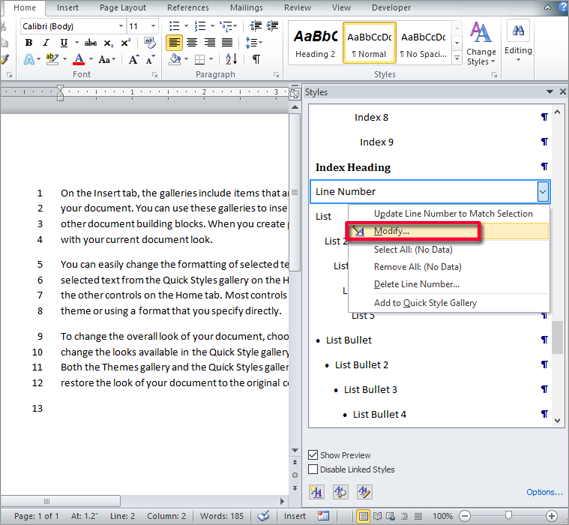Sort the selected text
The image size is (569, 525).
point(231,59)
